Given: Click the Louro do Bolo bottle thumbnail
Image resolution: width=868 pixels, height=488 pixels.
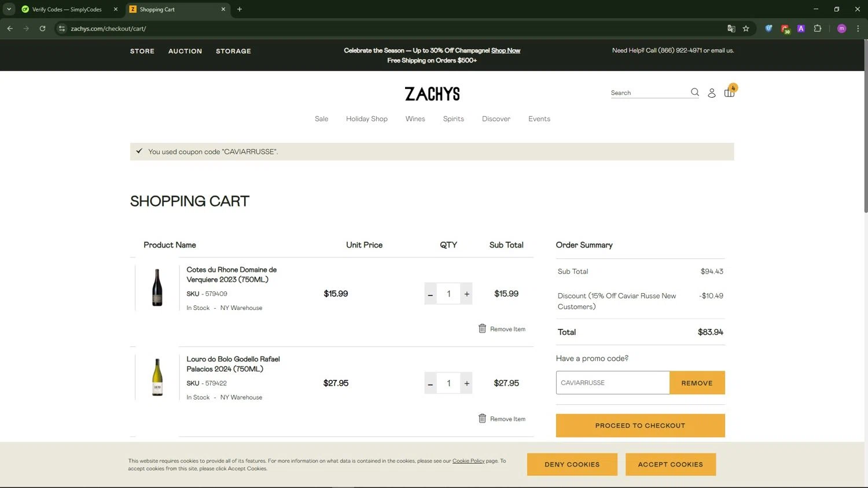Looking at the screenshot, I should pyautogui.click(x=157, y=377).
